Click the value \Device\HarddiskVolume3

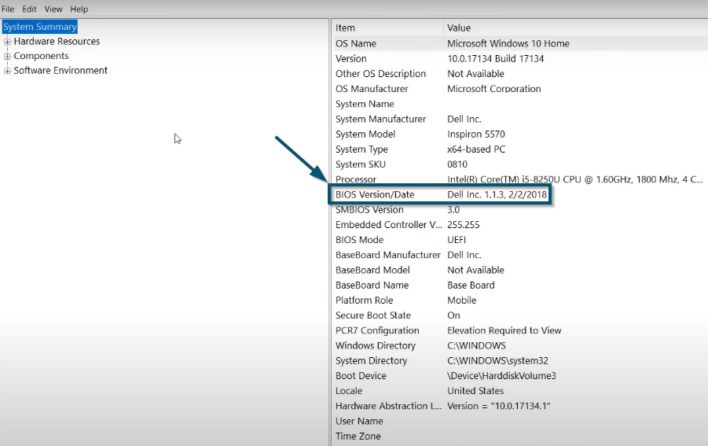502,376
